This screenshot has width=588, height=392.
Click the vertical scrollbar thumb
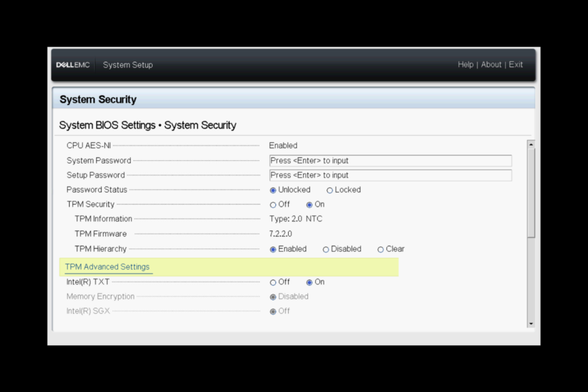tap(531, 193)
